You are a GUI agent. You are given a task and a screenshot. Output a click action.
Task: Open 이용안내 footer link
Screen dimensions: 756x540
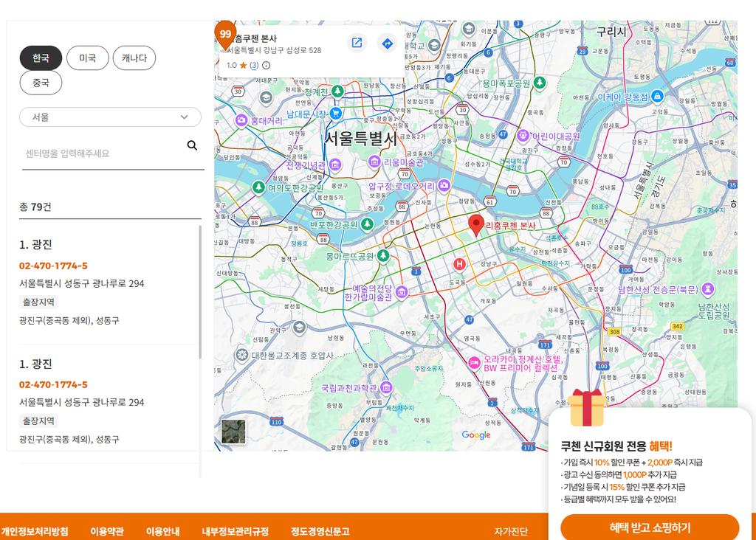tap(163, 531)
